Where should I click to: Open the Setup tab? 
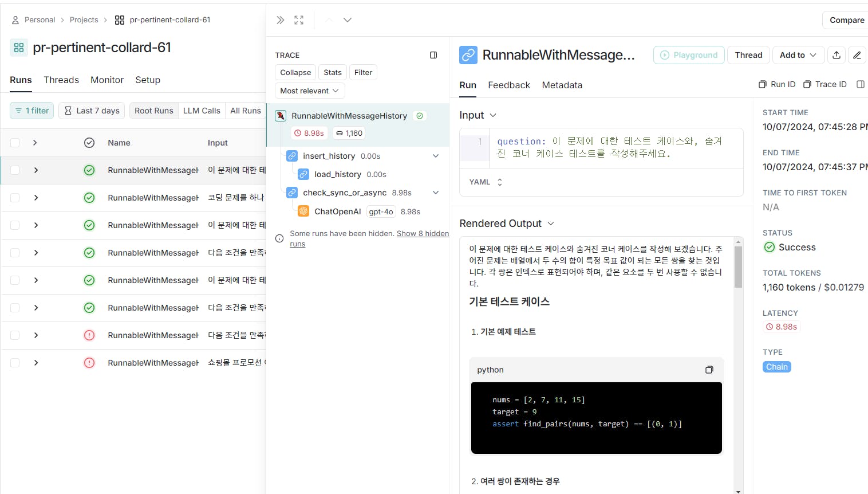[148, 80]
